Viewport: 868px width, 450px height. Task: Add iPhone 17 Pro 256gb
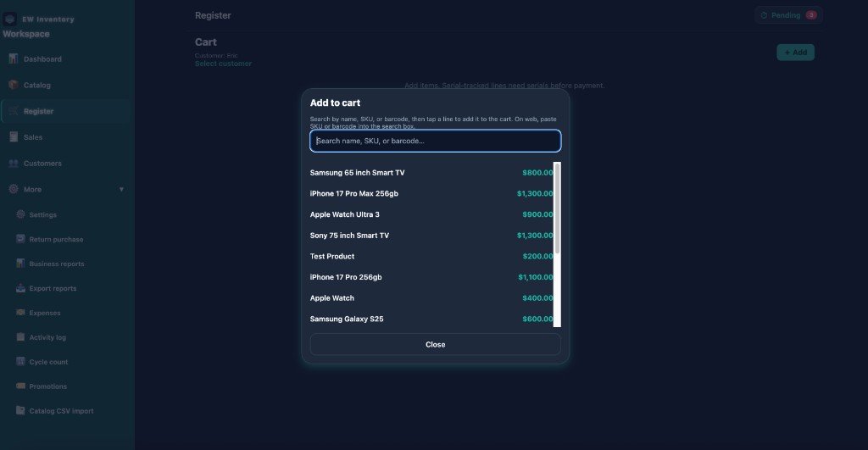pos(431,277)
